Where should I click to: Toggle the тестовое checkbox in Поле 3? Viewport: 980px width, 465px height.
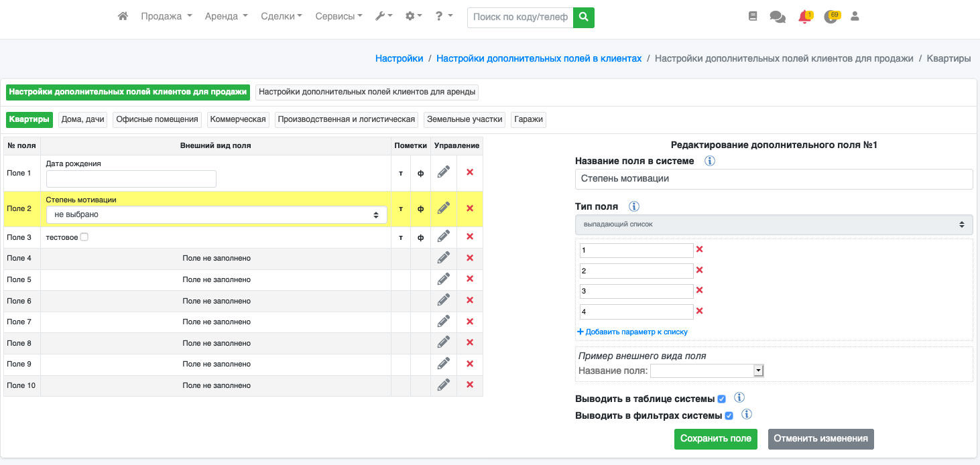coord(84,237)
